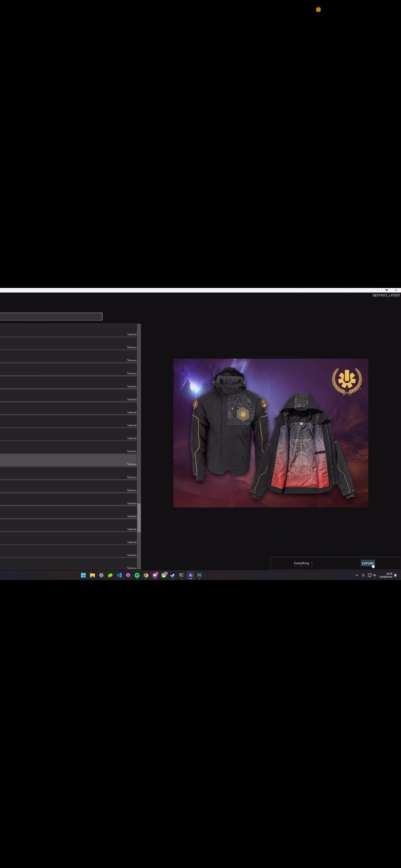
Task: Open GitHub Desktop from the taskbar
Action: pos(128,575)
